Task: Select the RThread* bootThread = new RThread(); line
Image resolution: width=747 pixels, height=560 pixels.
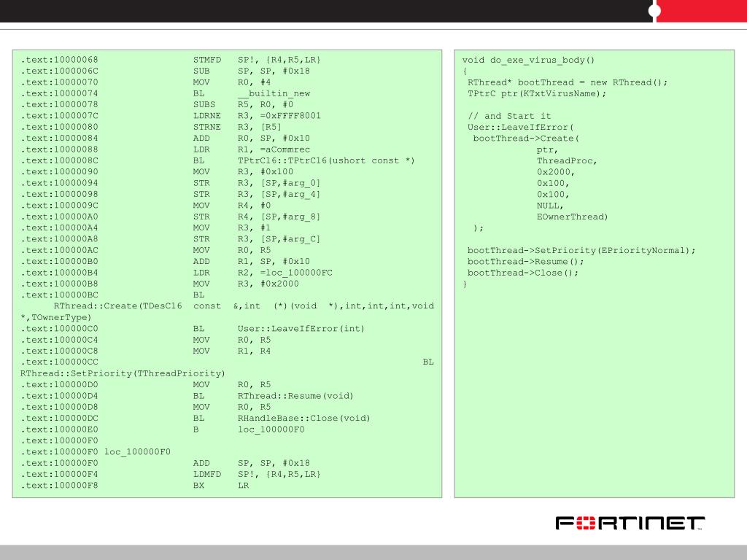Action: (x=568, y=82)
